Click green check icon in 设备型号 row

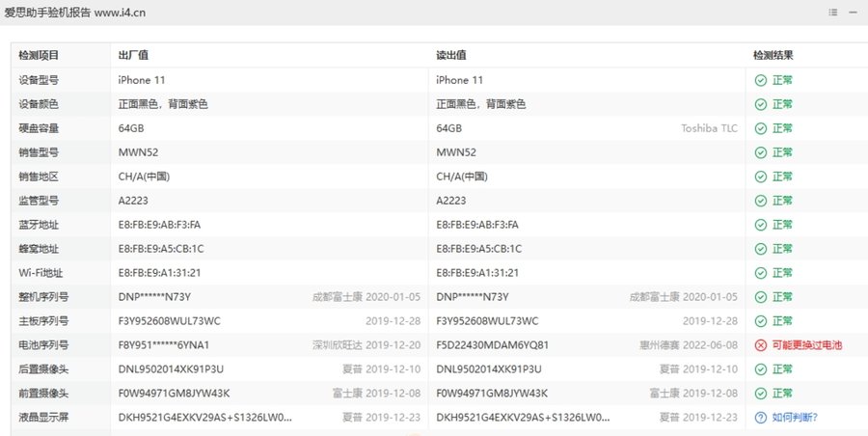tap(761, 80)
